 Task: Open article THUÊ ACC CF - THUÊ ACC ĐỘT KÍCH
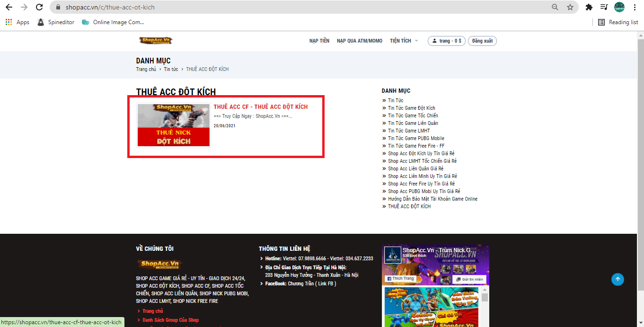pos(261,107)
